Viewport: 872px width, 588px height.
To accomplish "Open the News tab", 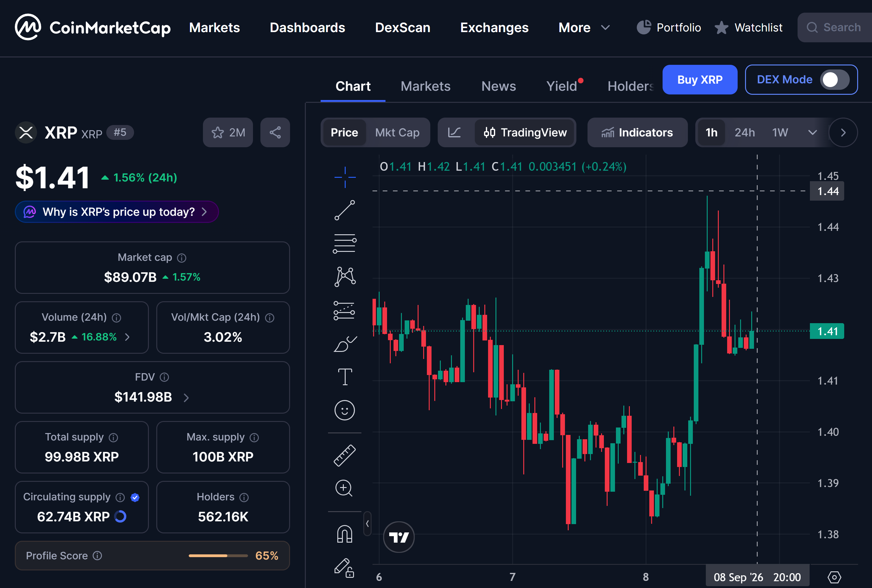I will (498, 86).
